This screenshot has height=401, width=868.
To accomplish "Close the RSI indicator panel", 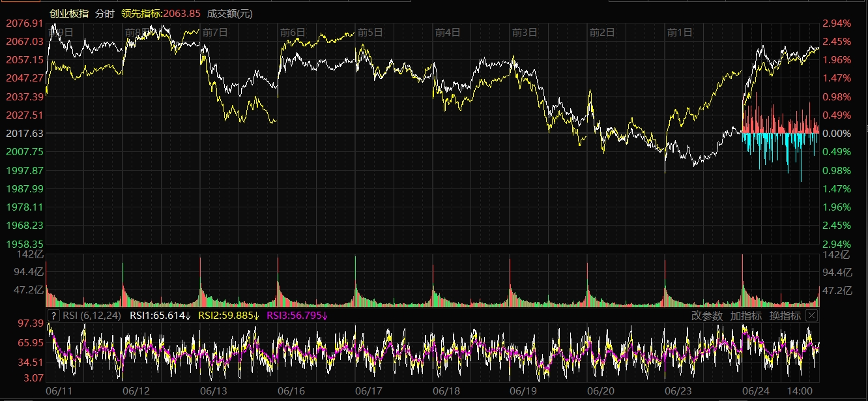I will [x=811, y=316].
